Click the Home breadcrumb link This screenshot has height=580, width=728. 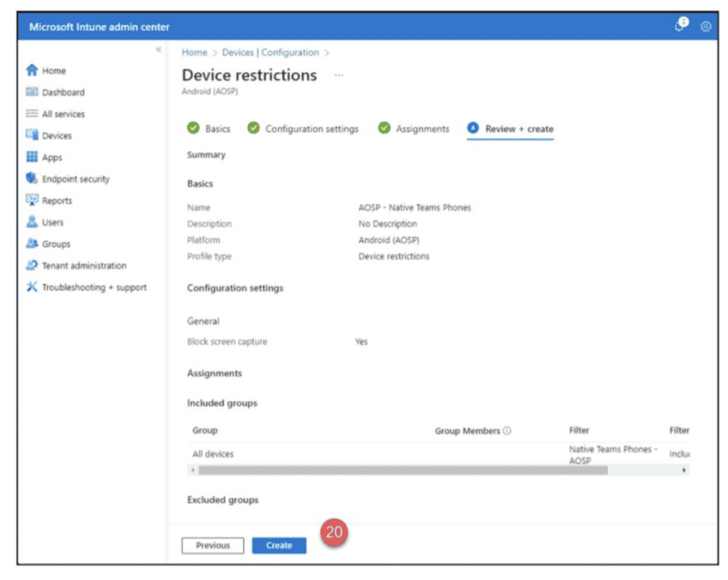pyautogui.click(x=195, y=53)
